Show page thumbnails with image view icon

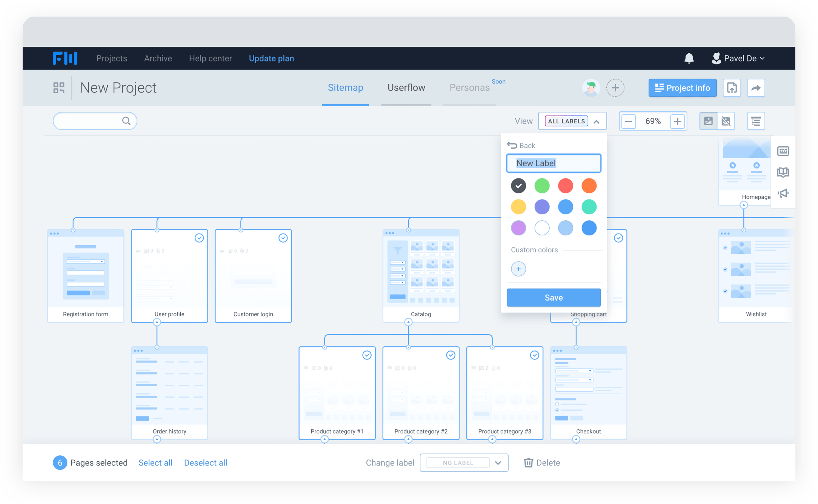(708, 121)
